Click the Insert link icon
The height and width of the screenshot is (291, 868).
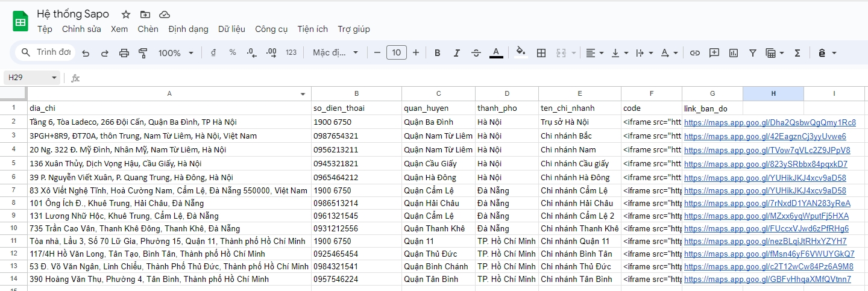point(695,53)
